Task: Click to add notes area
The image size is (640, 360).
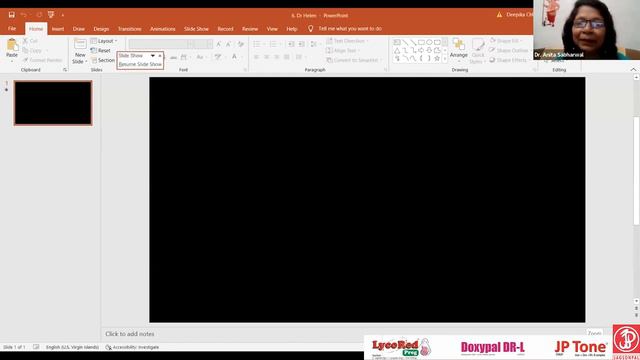Action: pyautogui.click(x=130, y=334)
